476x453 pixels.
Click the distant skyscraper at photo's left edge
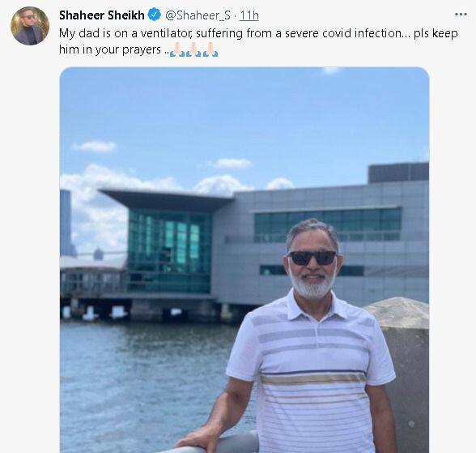coord(66,224)
